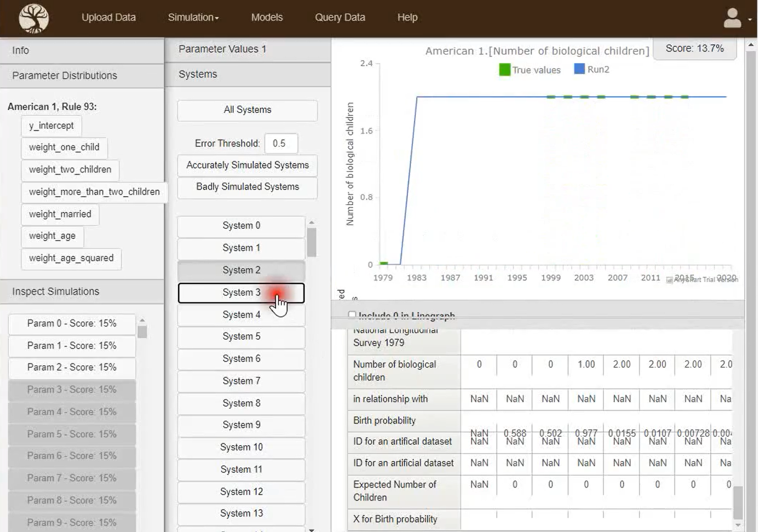Show Accurately Simulated Systems
This screenshot has height=532, width=758.
coord(247,165)
